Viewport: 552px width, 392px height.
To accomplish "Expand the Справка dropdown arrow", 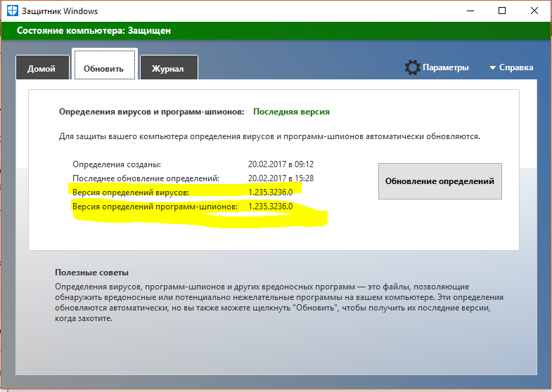I will 492,67.
